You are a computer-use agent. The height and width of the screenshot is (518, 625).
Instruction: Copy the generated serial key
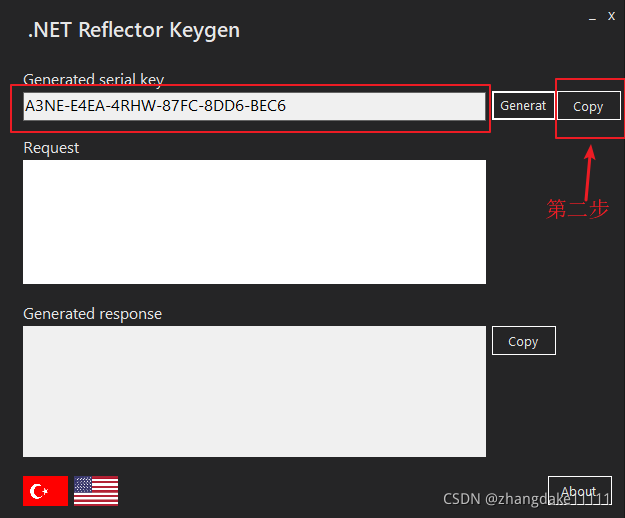pyautogui.click(x=588, y=106)
